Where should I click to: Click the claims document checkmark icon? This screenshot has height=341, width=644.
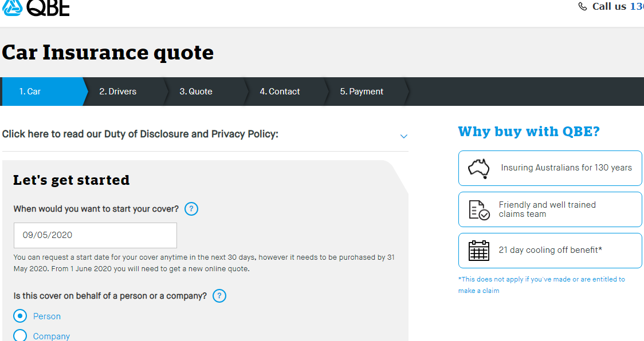pyautogui.click(x=479, y=209)
